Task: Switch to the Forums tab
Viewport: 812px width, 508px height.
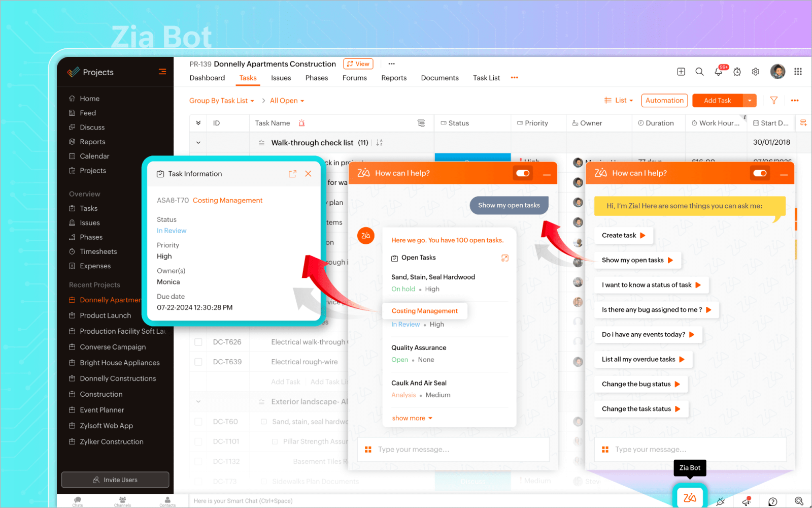Action: [x=354, y=78]
